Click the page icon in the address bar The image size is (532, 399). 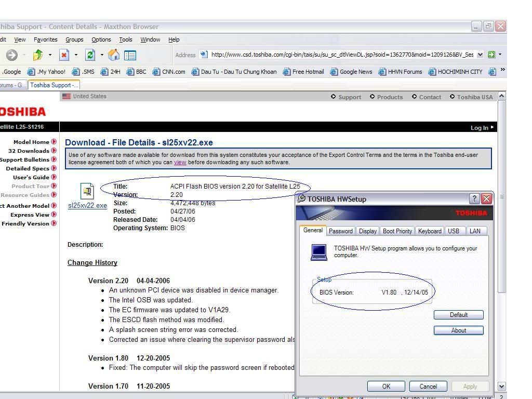[204, 54]
